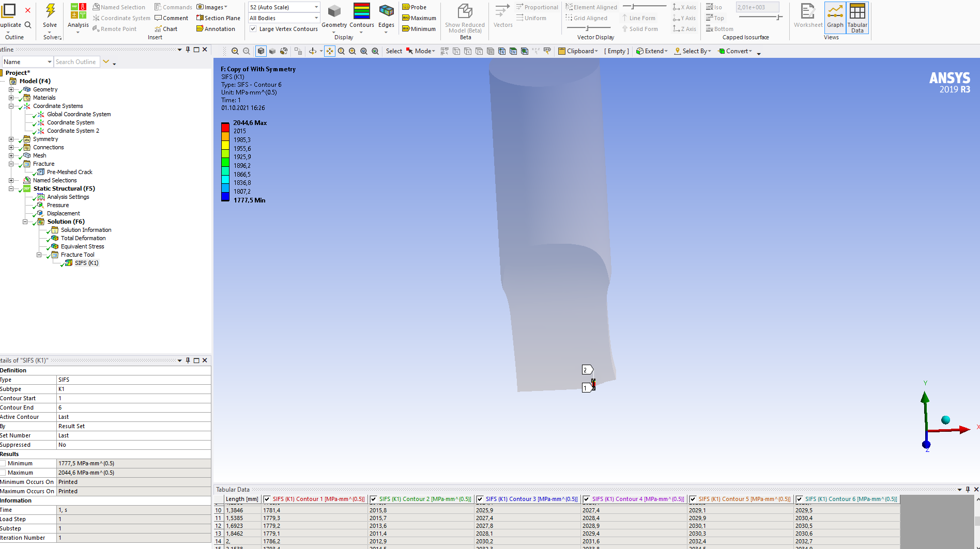The image size is (980, 549).
Task: Select SIFS (K1) result in outline tree
Action: 86,263
